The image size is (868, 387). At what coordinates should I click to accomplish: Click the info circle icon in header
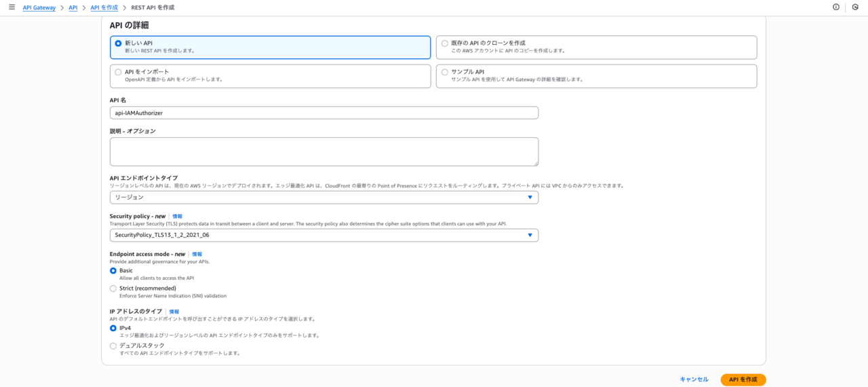point(835,7)
